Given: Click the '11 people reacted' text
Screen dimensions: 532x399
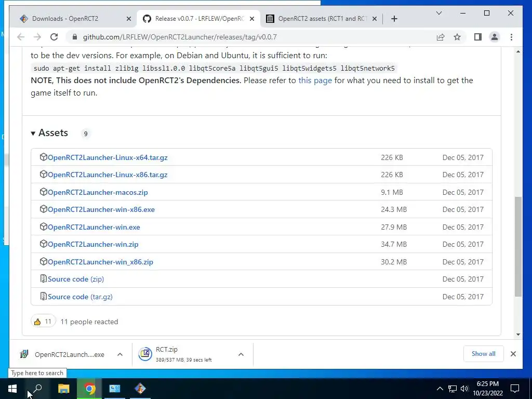Looking at the screenshot, I should tap(89, 322).
